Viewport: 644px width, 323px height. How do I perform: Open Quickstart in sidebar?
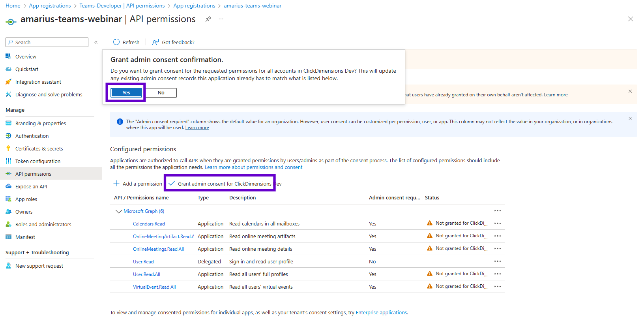(27, 69)
